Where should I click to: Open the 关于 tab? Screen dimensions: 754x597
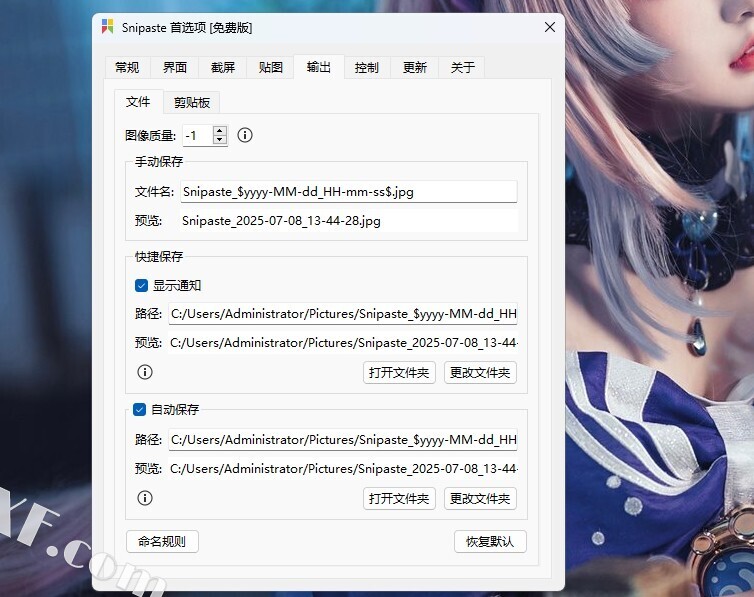[x=463, y=67]
